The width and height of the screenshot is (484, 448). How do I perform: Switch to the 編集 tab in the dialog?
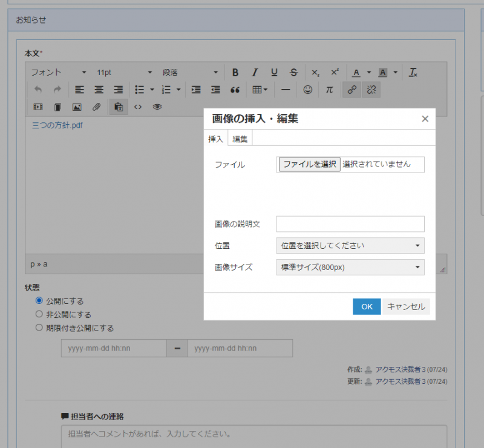coord(240,139)
